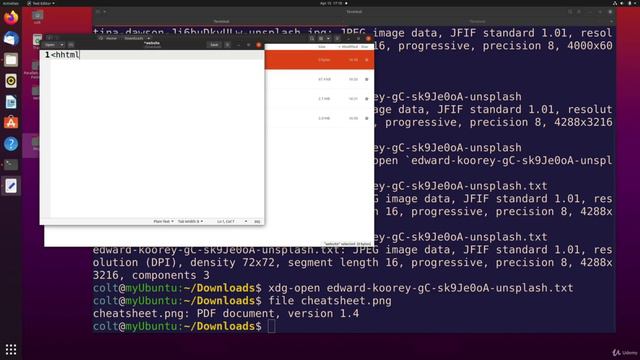Toggle INS insert mode indicator
The height and width of the screenshot is (360, 640).
click(257, 221)
